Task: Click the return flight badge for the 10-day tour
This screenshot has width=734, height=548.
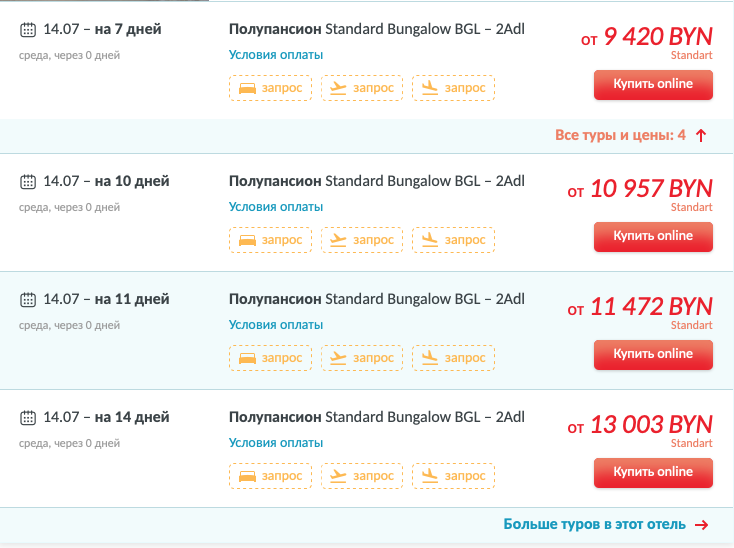Action: (x=453, y=240)
